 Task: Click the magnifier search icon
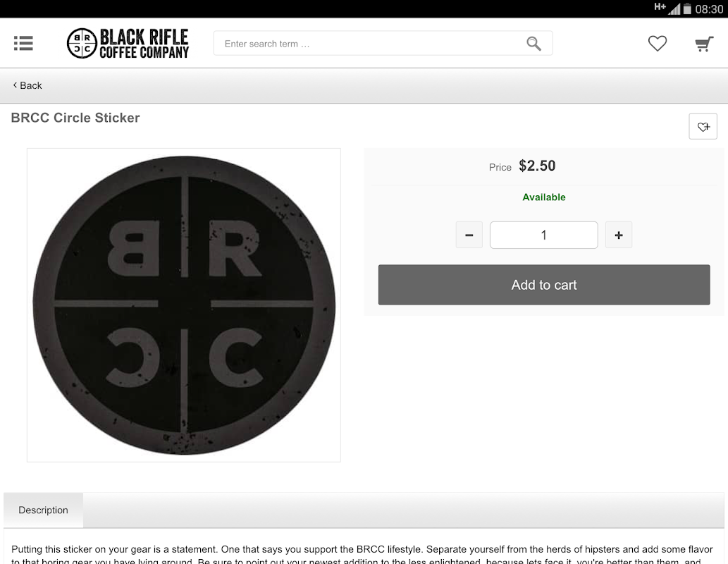tap(533, 44)
